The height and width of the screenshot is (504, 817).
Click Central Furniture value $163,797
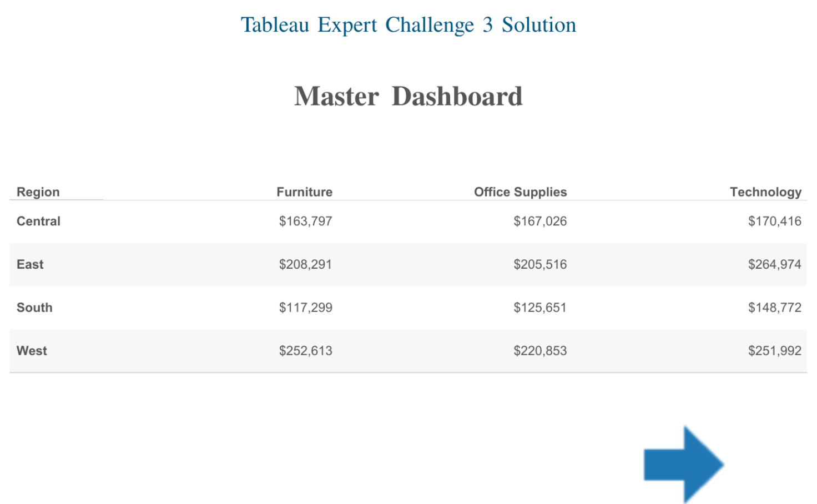(305, 221)
